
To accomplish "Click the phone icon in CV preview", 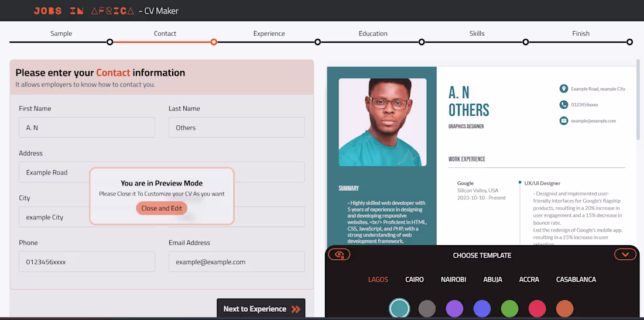I will coord(563,105).
